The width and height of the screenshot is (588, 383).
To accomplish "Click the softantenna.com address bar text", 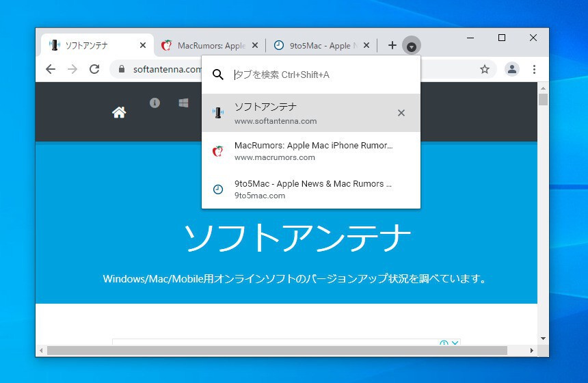I will (168, 69).
